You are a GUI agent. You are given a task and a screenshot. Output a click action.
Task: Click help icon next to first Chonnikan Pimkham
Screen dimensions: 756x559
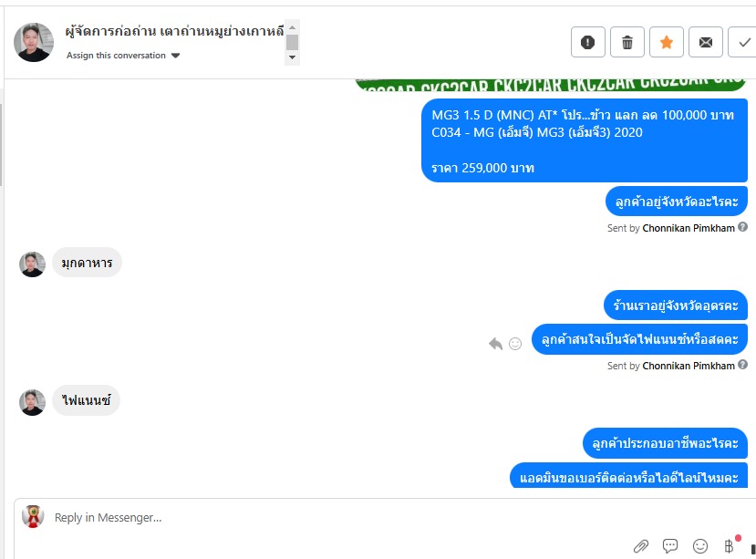point(743,227)
